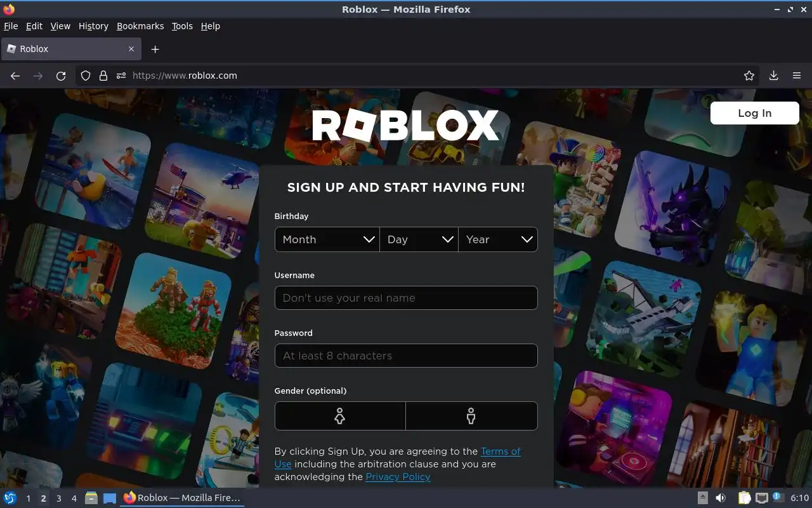Screen dimensions: 812x508
Task: Open the Tools menu
Action: 182,26
